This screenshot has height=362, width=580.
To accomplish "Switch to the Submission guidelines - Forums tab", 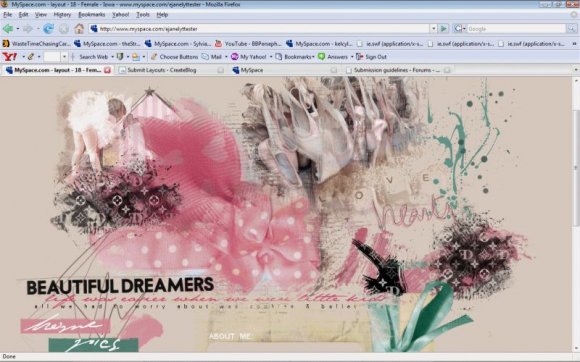I will point(398,70).
